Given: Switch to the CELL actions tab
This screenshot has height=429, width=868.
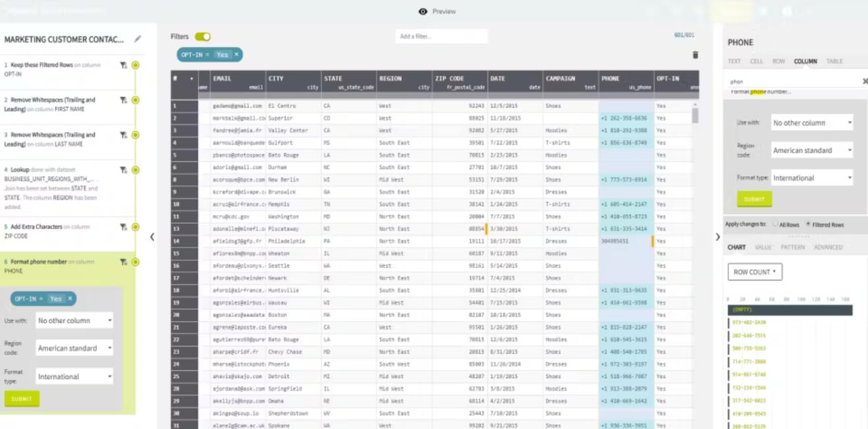Looking at the screenshot, I should [757, 61].
